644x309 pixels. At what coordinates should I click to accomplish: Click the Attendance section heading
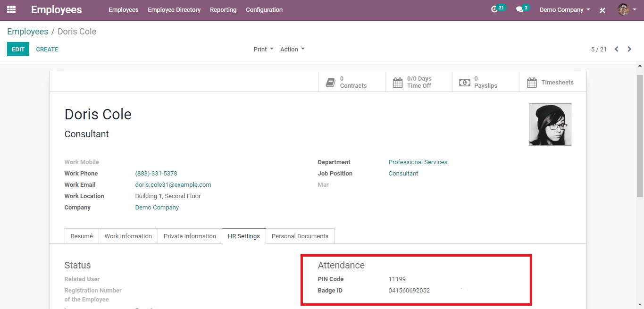pyautogui.click(x=341, y=265)
